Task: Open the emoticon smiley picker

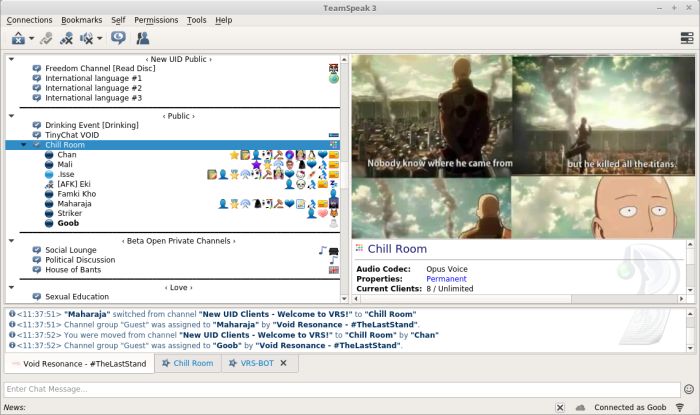Action: point(689,389)
